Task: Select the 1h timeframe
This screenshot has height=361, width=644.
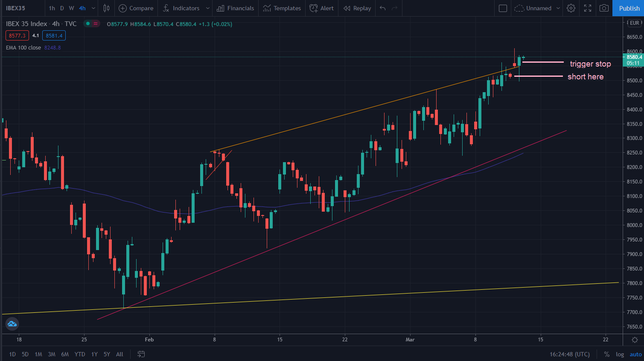Action: [52, 8]
